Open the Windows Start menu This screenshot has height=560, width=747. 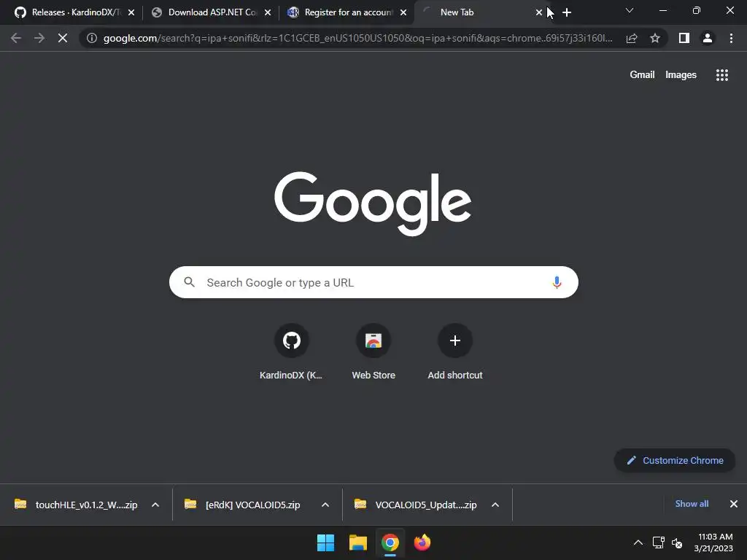coord(326,542)
